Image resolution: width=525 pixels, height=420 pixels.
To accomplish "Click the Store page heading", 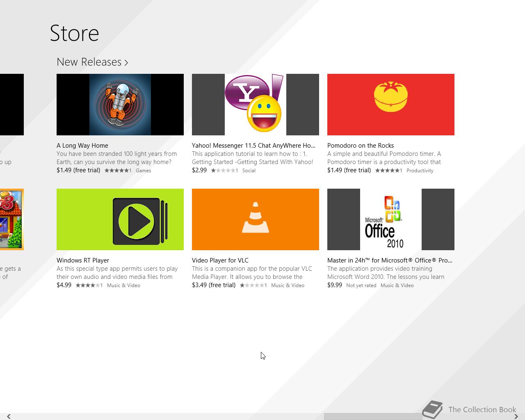I will pyautogui.click(x=74, y=33).
